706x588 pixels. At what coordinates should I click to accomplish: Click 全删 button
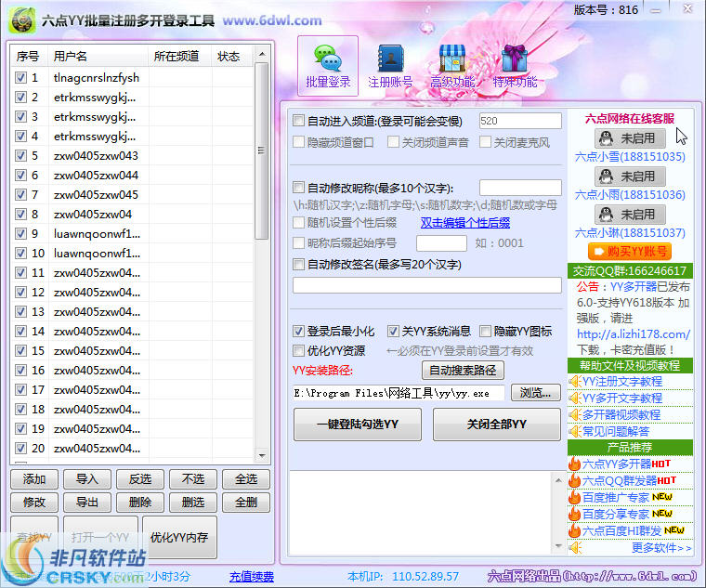click(x=246, y=503)
